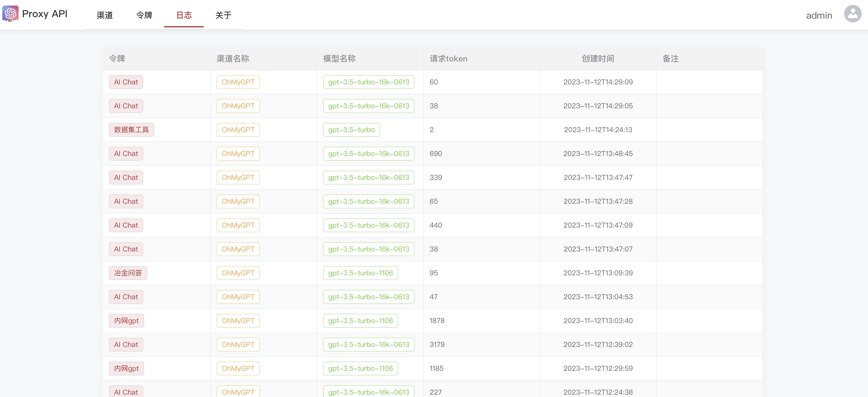Click the admin username label

(x=819, y=15)
